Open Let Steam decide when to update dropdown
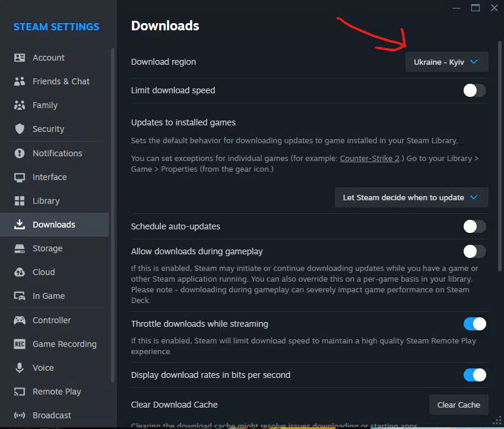504x429 pixels. click(411, 197)
